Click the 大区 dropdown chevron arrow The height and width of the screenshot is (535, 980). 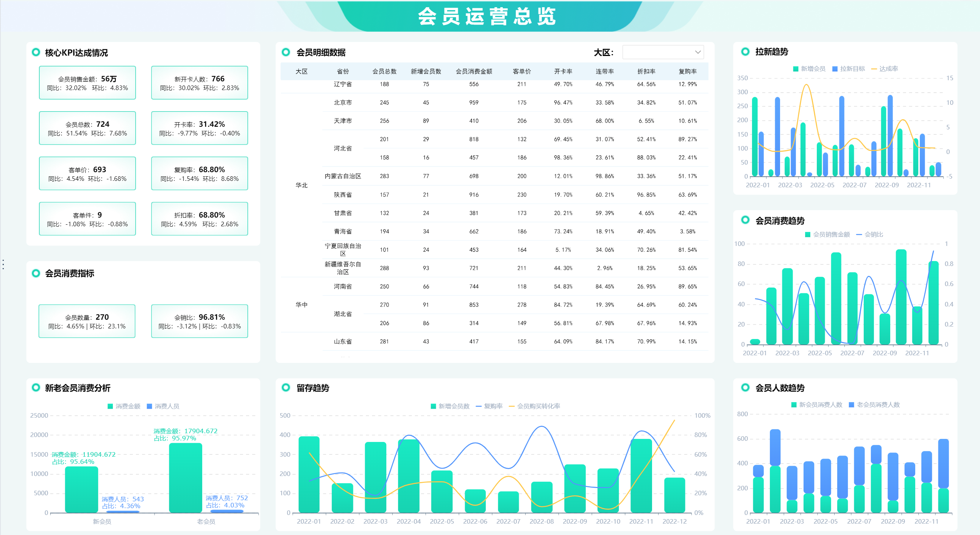tap(698, 52)
